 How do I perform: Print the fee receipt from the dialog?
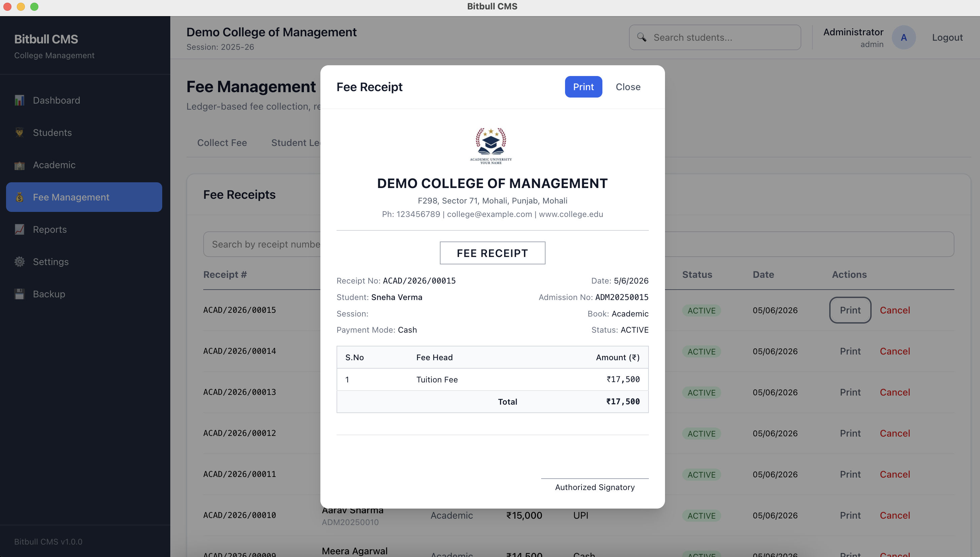[x=583, y=87]
